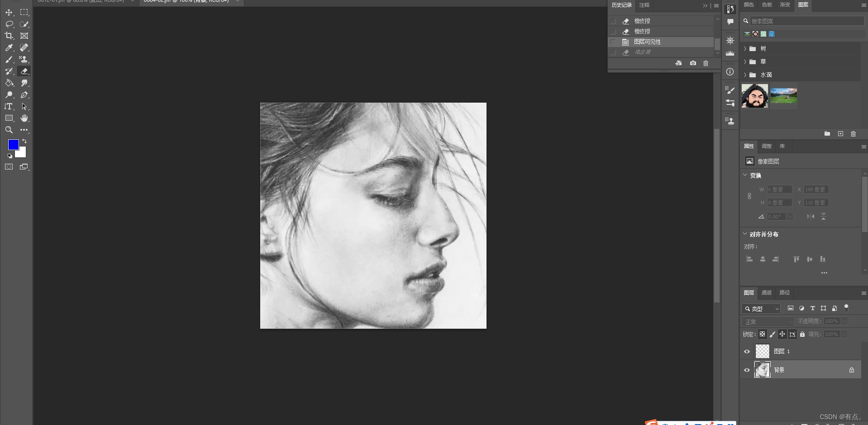Create new pattern plus button
The image size is (868, 425).
(x=840, y=134)
